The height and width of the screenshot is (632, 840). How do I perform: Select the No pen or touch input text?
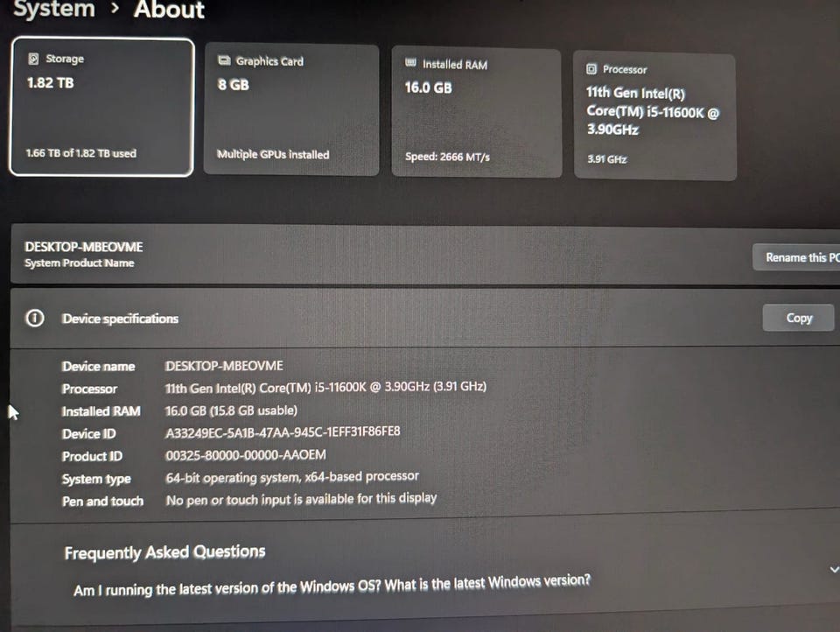coord(301,499)
